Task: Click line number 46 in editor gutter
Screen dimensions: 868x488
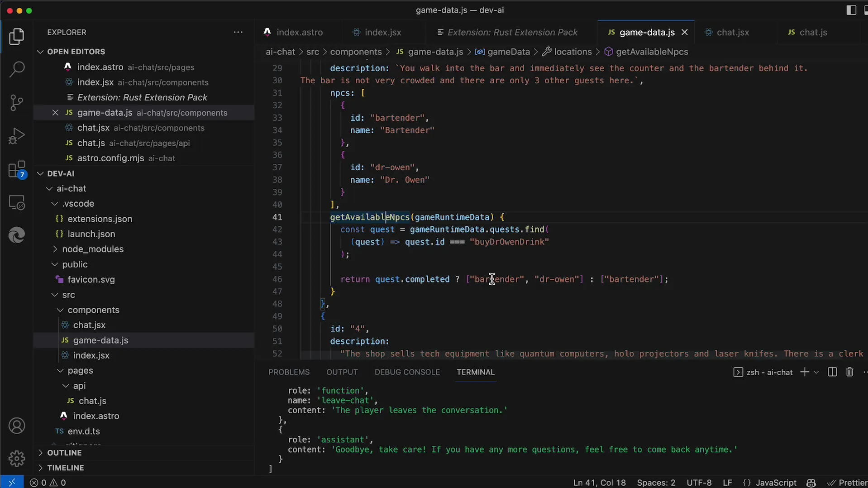Action: (277, 279)
